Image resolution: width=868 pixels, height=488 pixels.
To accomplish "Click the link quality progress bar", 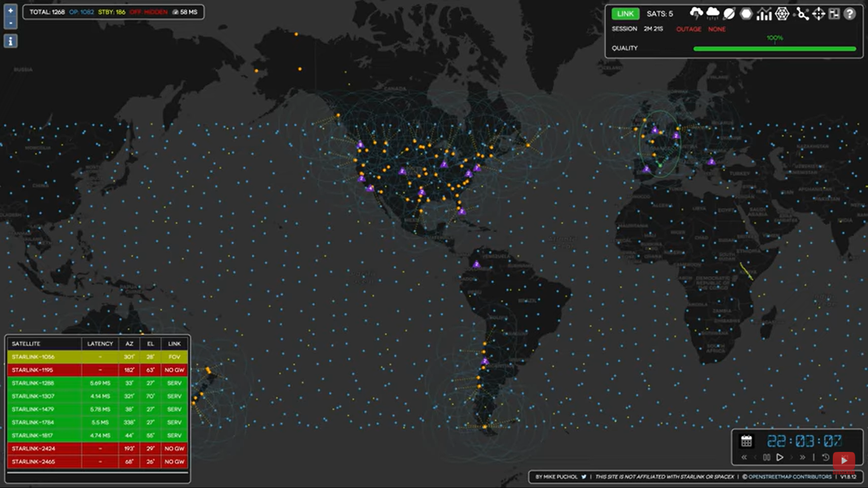I will [x=774, y=49].
